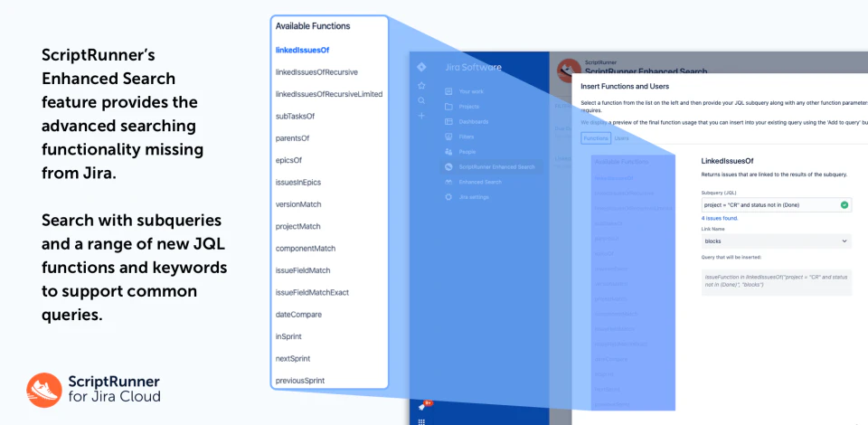Select componentMatch in enlarged function list
This screenshot has width=868, height=425.
[306, 249]
